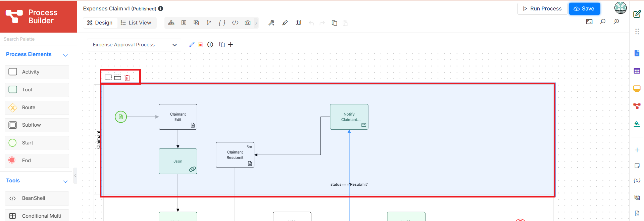Collapse the Process Elements section
Screen dimensions: 644x221
65,55
